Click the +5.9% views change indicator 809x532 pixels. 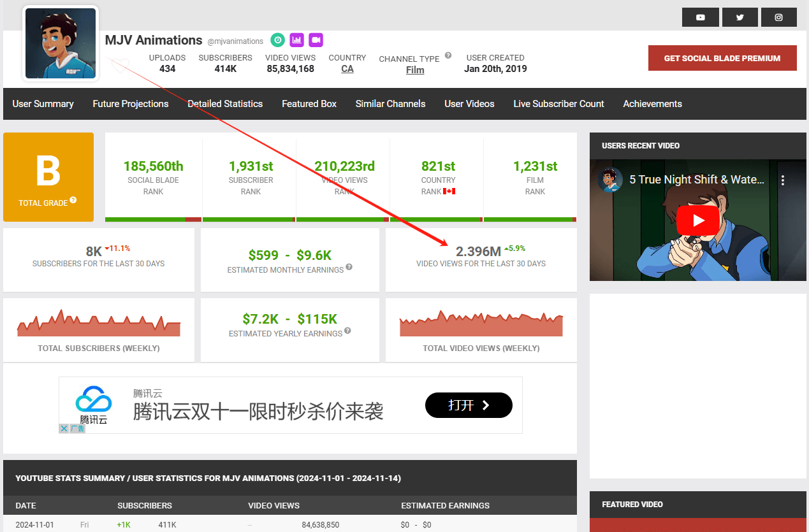point(514,248)
